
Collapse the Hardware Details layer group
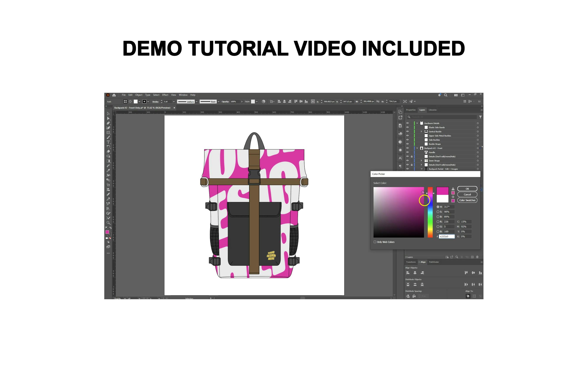point(417,123)
